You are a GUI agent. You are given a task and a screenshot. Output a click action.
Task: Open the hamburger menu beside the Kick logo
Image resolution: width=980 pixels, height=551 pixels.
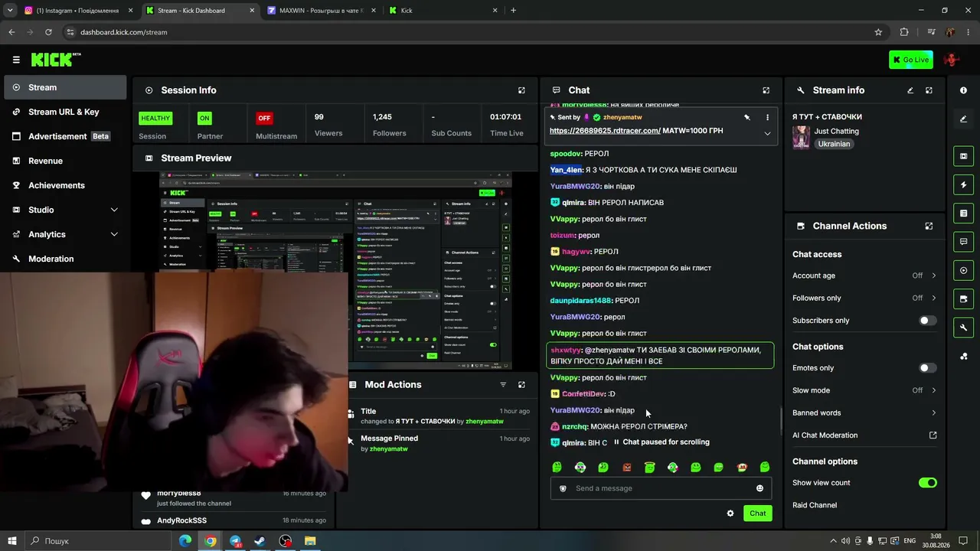pos(16,60)
